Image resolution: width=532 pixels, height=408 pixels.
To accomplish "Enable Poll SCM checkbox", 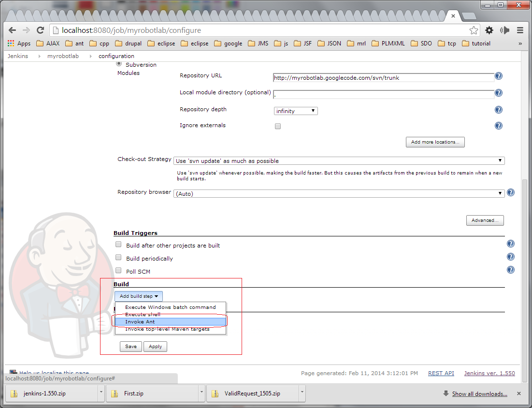I will [118, 270].
